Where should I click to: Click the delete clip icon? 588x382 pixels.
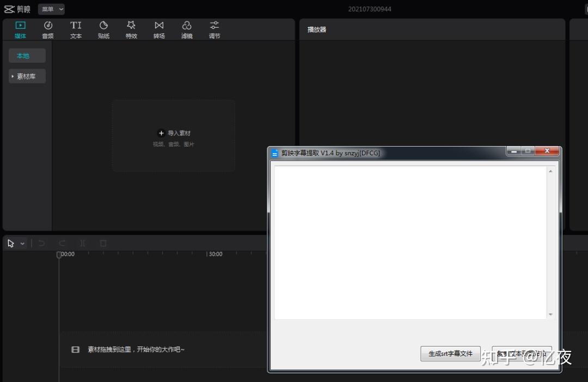(103, 243)
